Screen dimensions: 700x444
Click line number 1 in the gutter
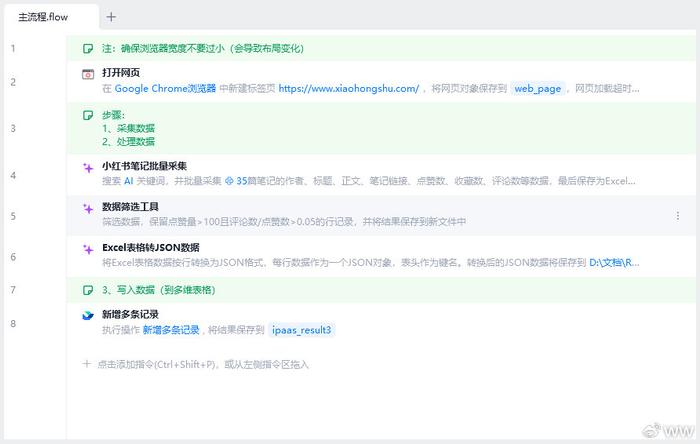(13, 48)
